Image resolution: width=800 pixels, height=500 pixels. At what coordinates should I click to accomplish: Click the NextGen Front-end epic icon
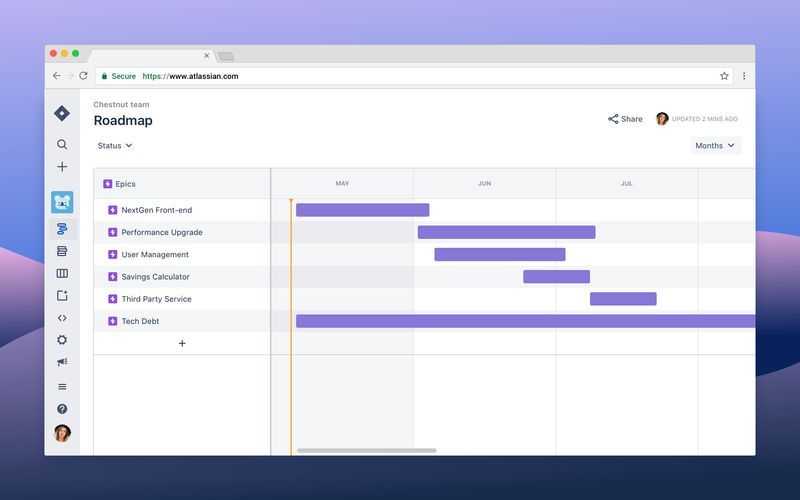(x=113, y=210)
